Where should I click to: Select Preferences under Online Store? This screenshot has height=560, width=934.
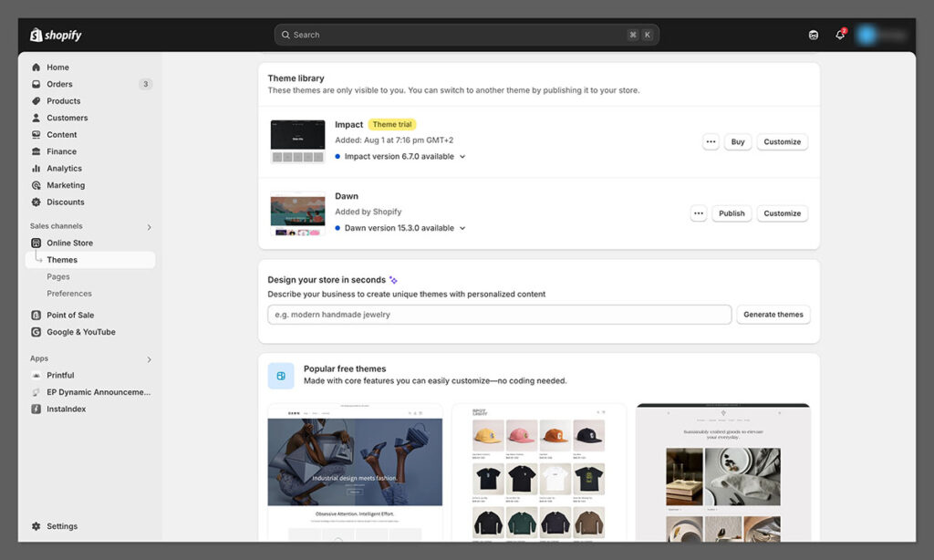tap(69, 294)
